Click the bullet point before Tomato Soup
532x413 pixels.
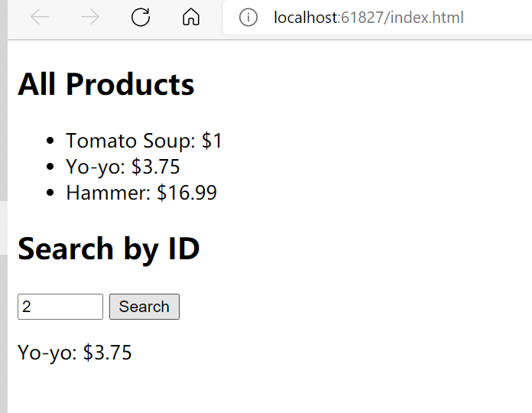click(51, 141)
